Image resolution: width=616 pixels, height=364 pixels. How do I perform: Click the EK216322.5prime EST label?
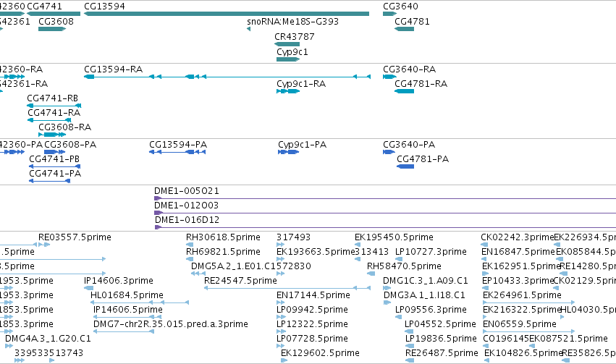pos(522,310)
